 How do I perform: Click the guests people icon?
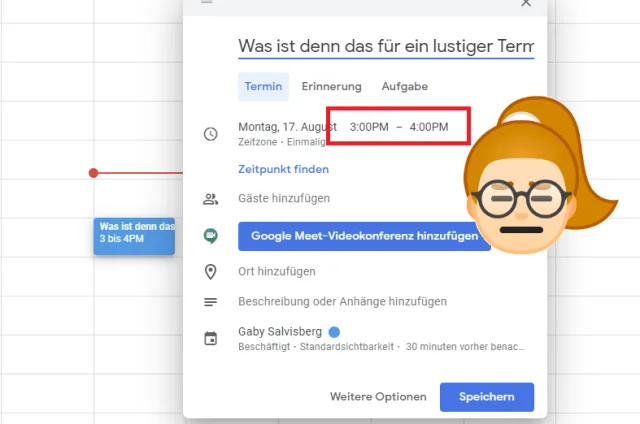(211, 199)
